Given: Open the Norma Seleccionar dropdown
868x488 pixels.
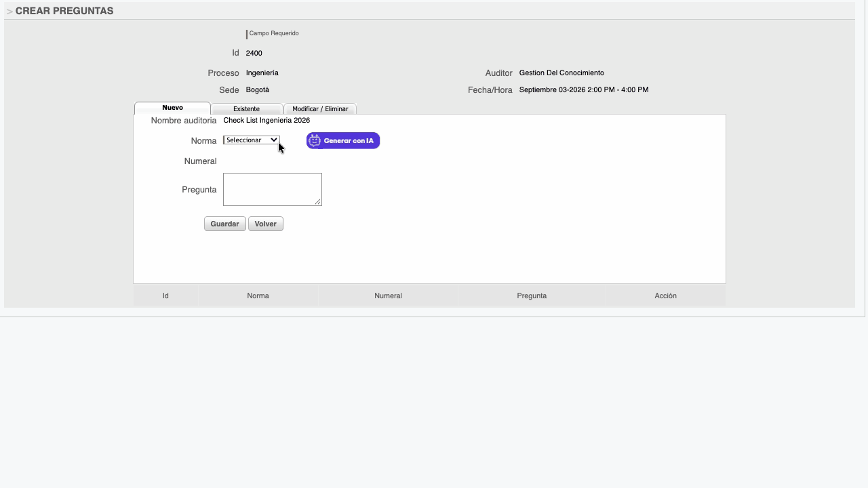Looking at the screenshot, I should pos(252,140).
